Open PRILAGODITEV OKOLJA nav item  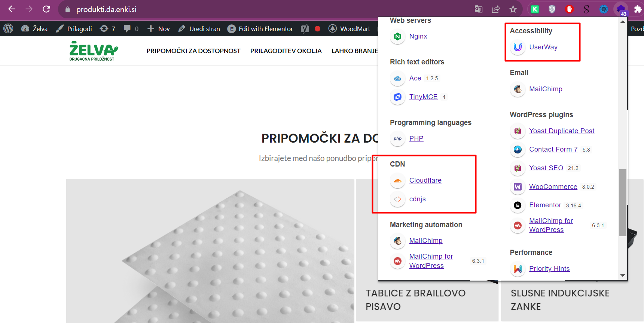pos(286,51)
